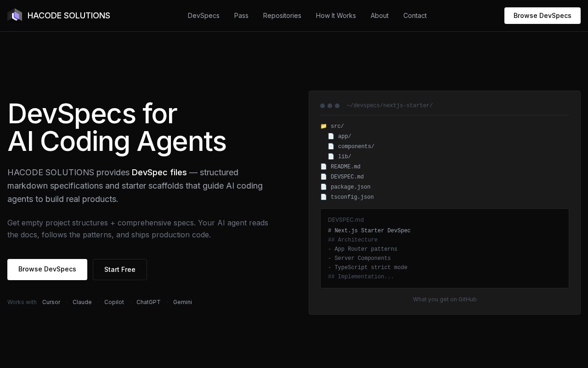Click the '# Next.js Starter DevSpec' line

click(x=369, y=231)
